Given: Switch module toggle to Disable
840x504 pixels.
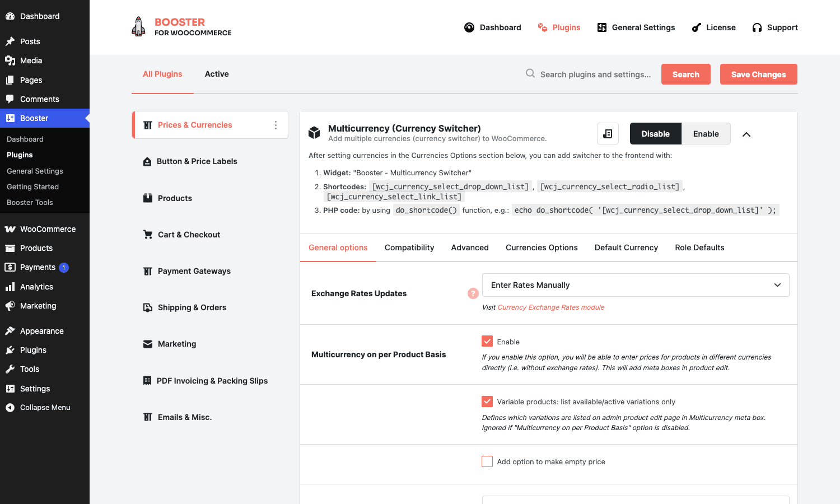Looking at the screenshot, I should coord(656,134).
